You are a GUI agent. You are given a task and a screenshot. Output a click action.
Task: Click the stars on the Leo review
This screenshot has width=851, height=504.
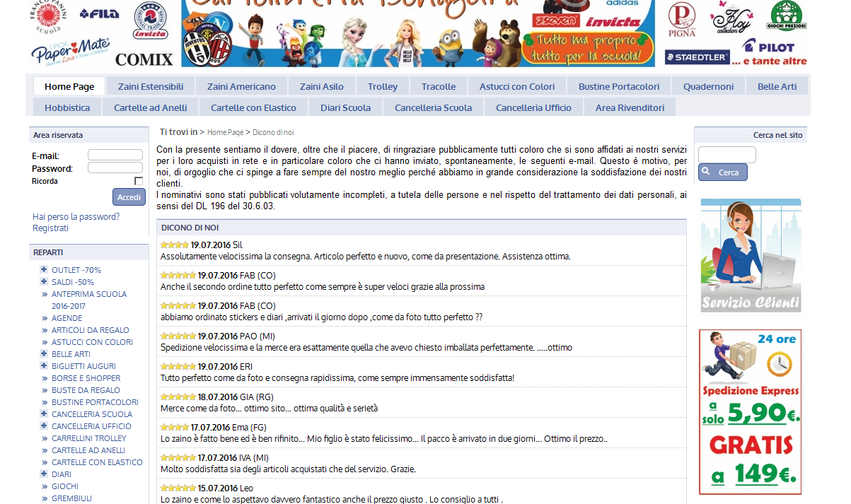[x=178, y=488]
